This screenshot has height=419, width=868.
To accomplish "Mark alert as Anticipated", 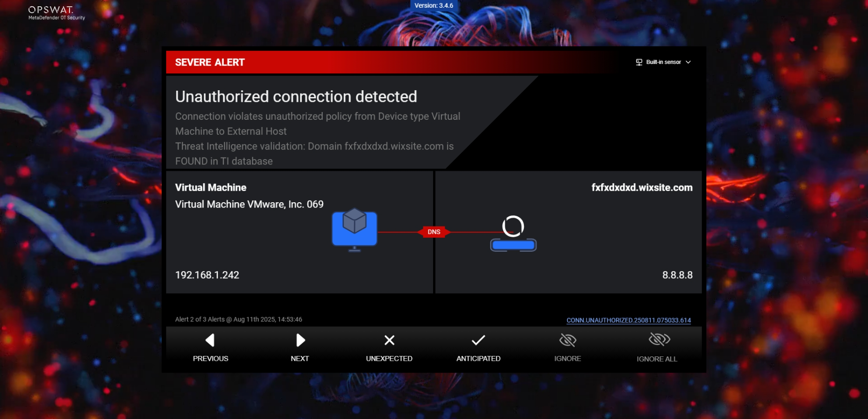I will coord(479,348).
